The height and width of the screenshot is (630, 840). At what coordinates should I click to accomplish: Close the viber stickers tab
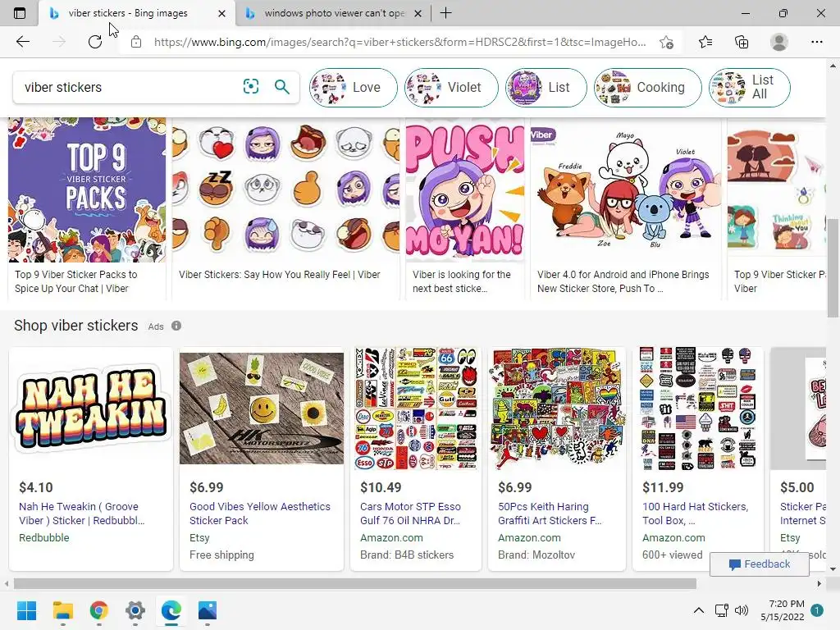pos(221,13)
